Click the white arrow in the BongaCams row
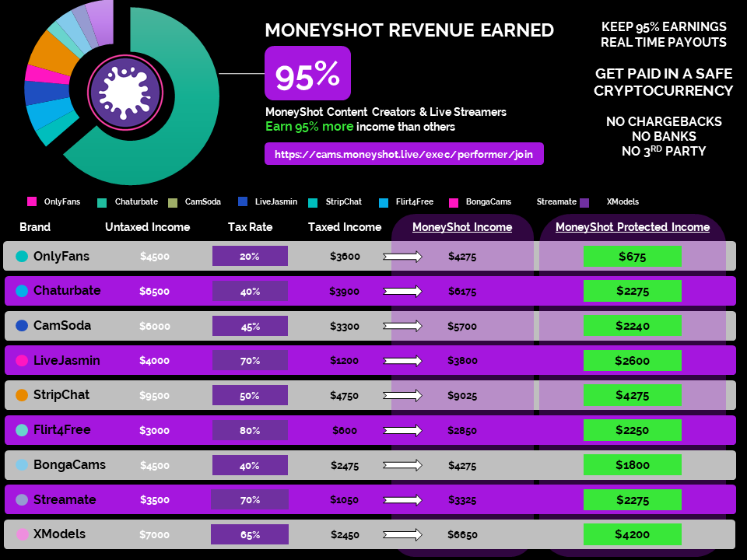 pos(402,465)
